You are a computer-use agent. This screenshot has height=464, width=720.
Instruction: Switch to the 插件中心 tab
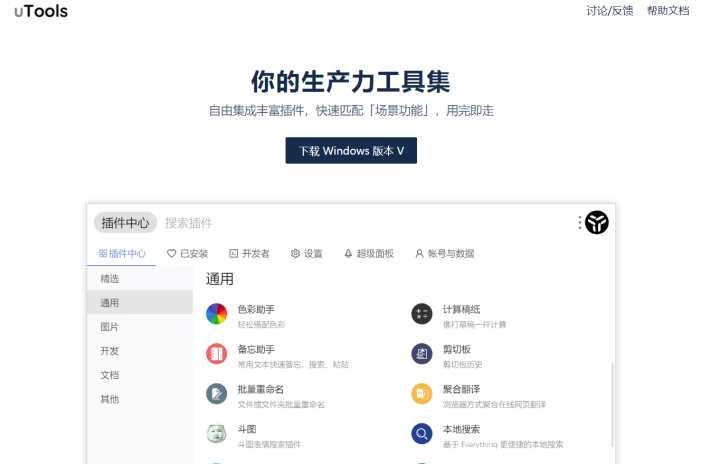pyautogui.click(x=122, y=254)
